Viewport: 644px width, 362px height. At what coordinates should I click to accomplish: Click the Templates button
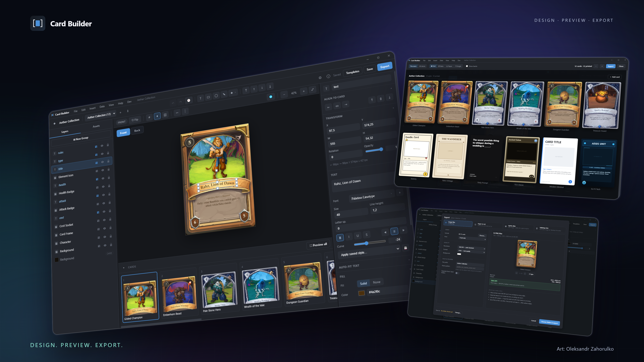click(x=353, y=72)
